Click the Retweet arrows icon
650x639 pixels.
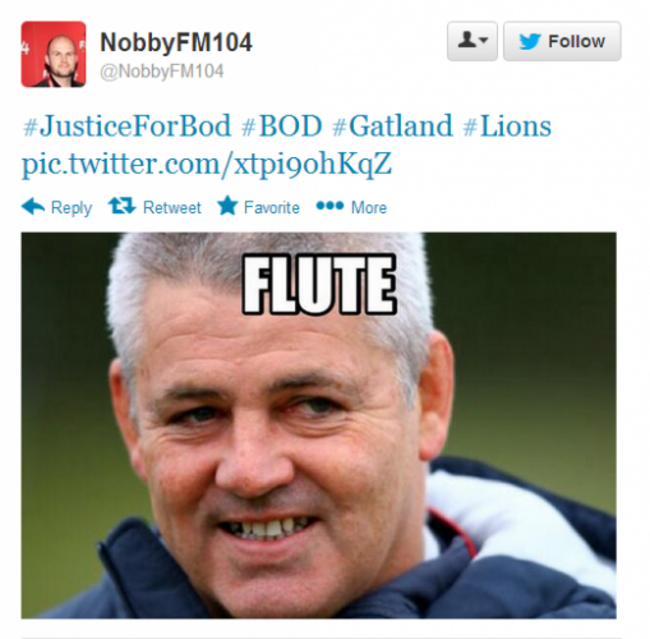pyautogui.click(x=122, y=206)
